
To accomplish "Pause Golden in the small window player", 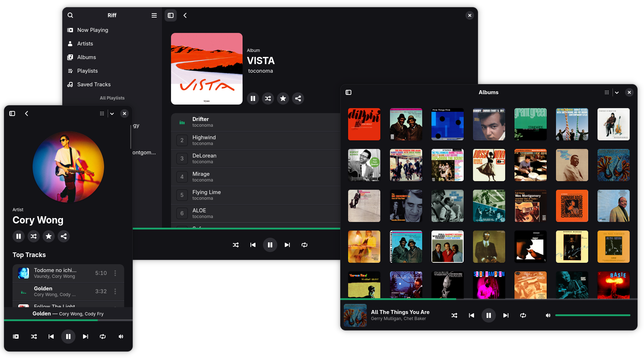I will click(x=68, y=337).
